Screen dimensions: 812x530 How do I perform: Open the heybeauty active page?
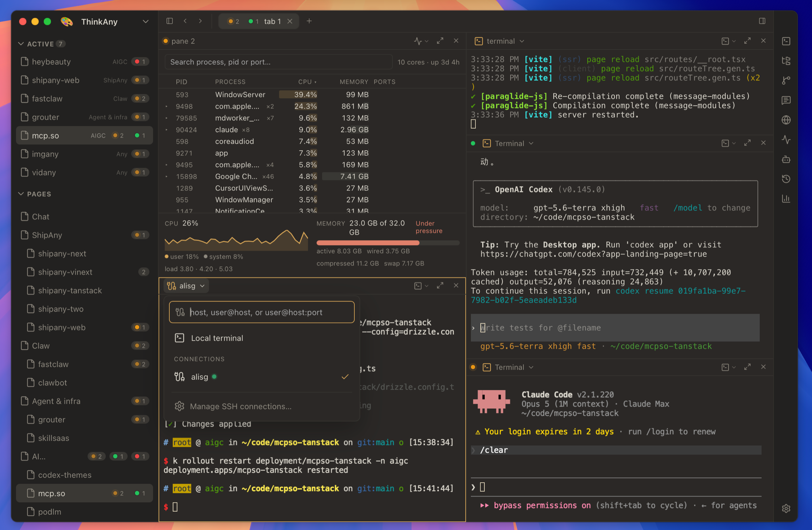click(84, 62)
